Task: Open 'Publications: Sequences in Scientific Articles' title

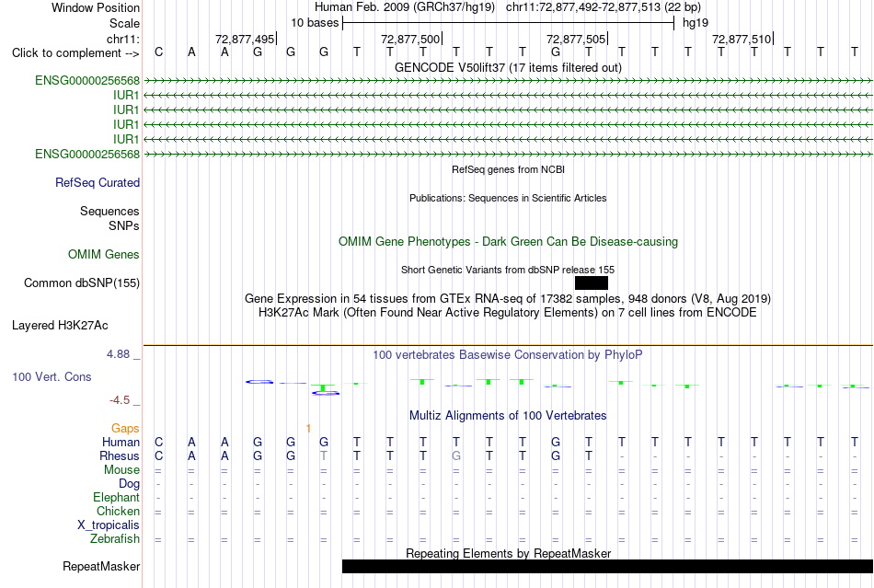Action: coord(508,198)
